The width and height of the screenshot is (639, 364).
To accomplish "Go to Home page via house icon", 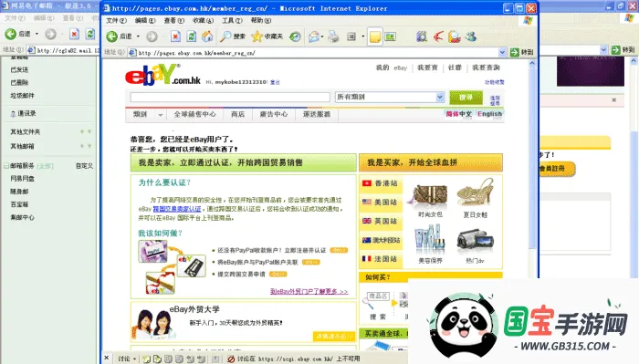I will coord(207,36).
